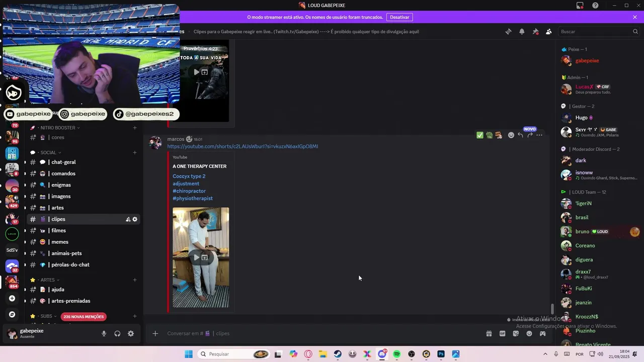
Task: Show pinned messages in the channel
Action: [x=535, y=32]
